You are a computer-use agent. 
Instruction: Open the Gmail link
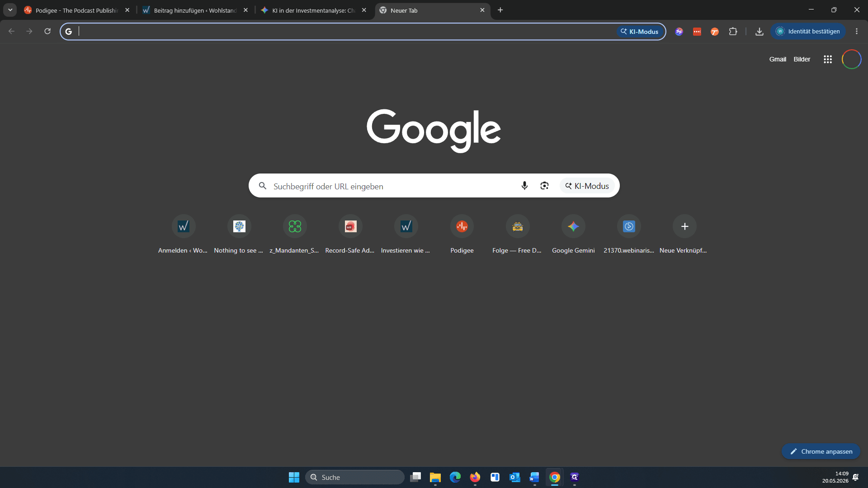point(778,59)
